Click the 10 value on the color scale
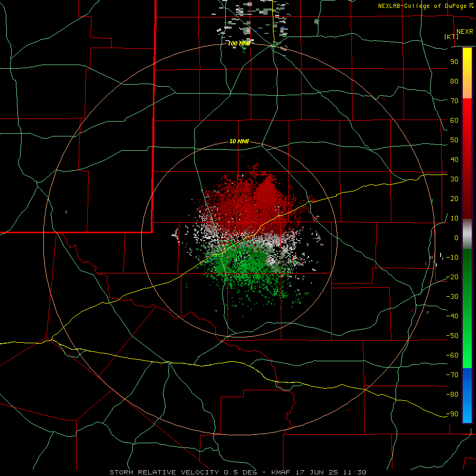Screen dimensions: 476x476 tap(454, 218)
